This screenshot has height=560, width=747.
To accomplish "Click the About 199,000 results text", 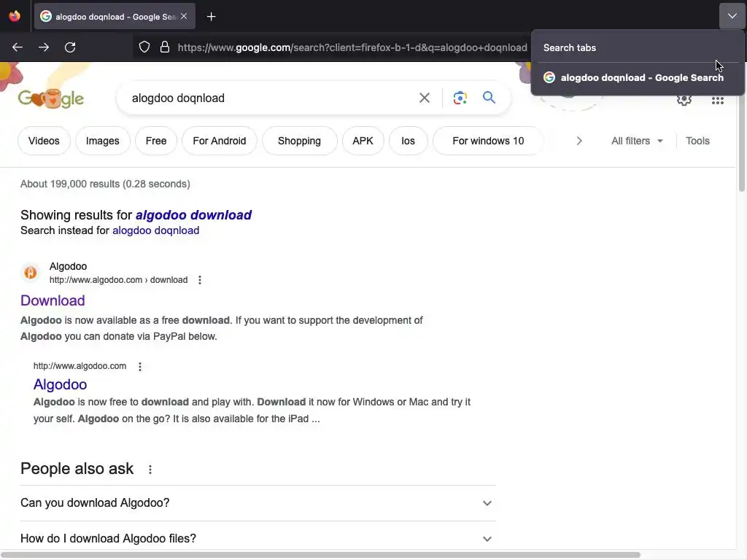I will 105,184.
